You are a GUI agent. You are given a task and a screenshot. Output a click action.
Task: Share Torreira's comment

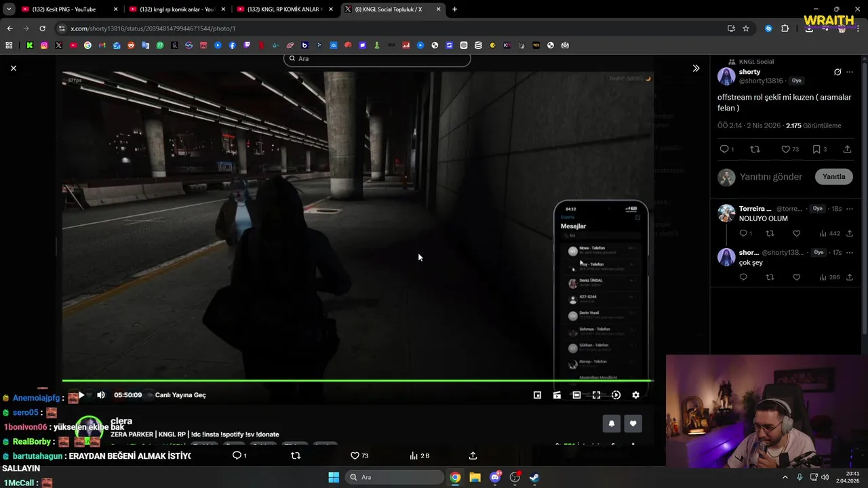[x=849, y=233]
